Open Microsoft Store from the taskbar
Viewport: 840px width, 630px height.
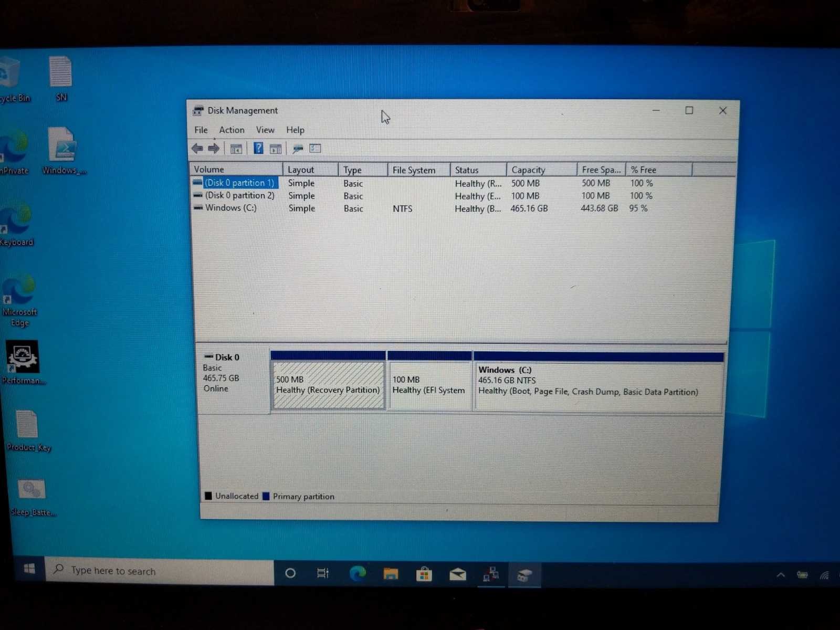(424, 574)
